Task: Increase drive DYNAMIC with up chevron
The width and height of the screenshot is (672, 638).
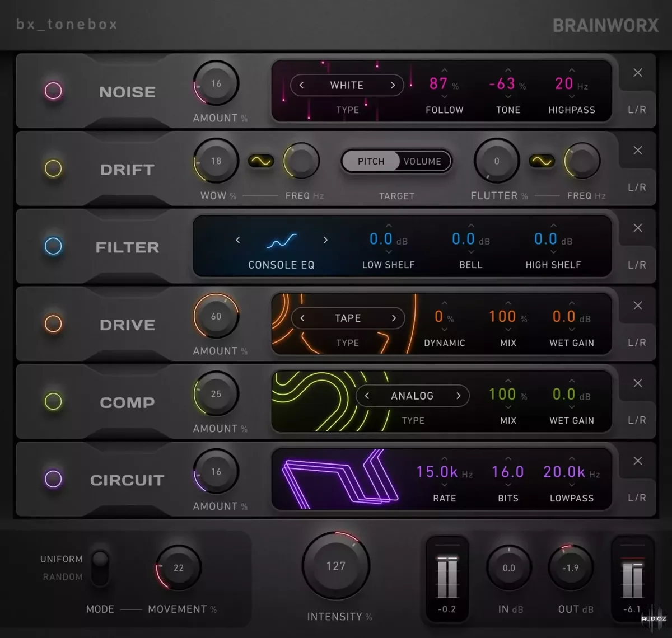Action: tap(444, 304)
